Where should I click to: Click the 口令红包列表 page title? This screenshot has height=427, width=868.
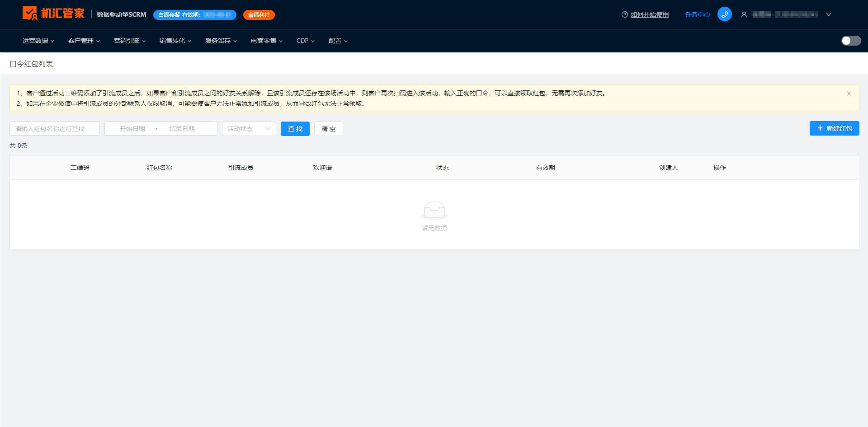point(31,64)
